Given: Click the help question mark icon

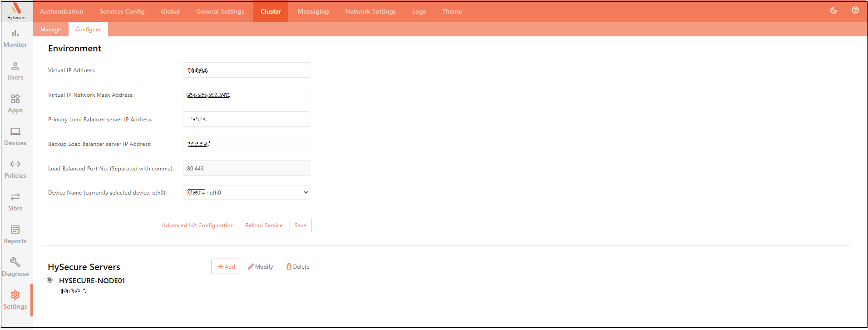Looking at the screenshot, I should (x=855, y=10).
